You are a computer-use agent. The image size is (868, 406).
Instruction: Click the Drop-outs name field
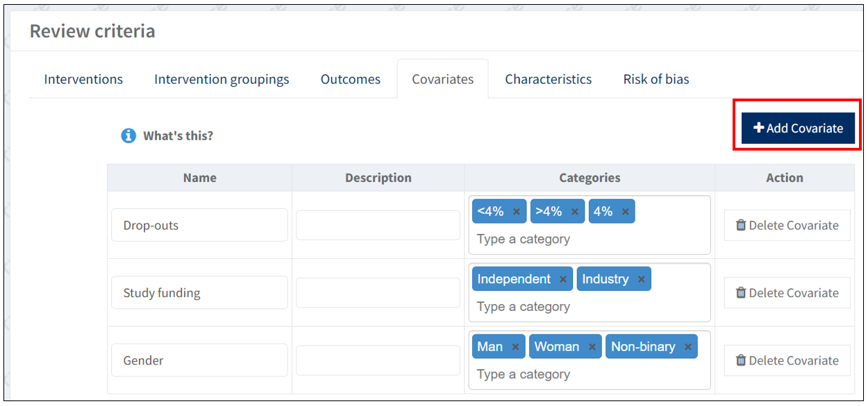[x=199, y=226]
